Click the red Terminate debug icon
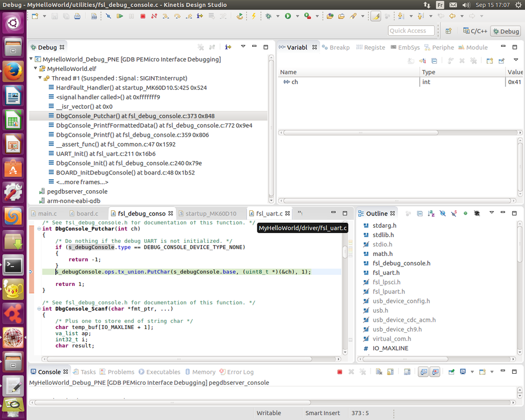The width and height of the screenshot is (525, 420). point(142,16)
